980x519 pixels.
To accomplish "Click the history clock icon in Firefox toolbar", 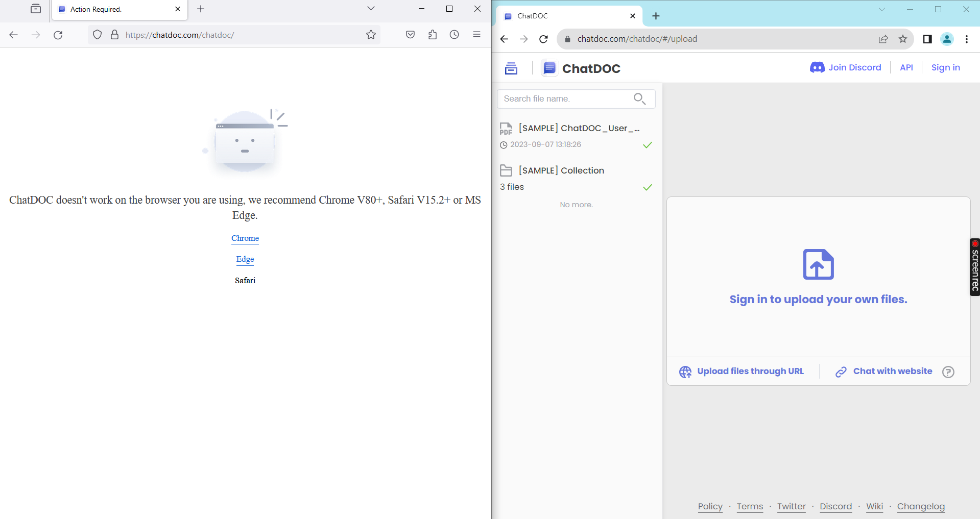I will click(454, 34).
